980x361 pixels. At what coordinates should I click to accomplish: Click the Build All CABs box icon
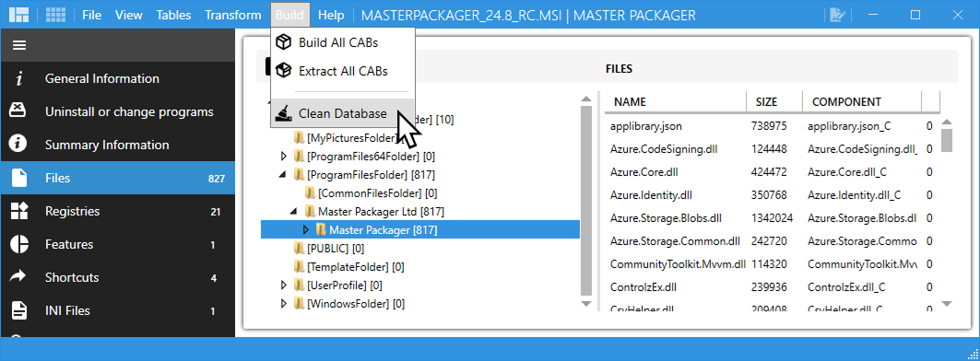coord(284,42)
